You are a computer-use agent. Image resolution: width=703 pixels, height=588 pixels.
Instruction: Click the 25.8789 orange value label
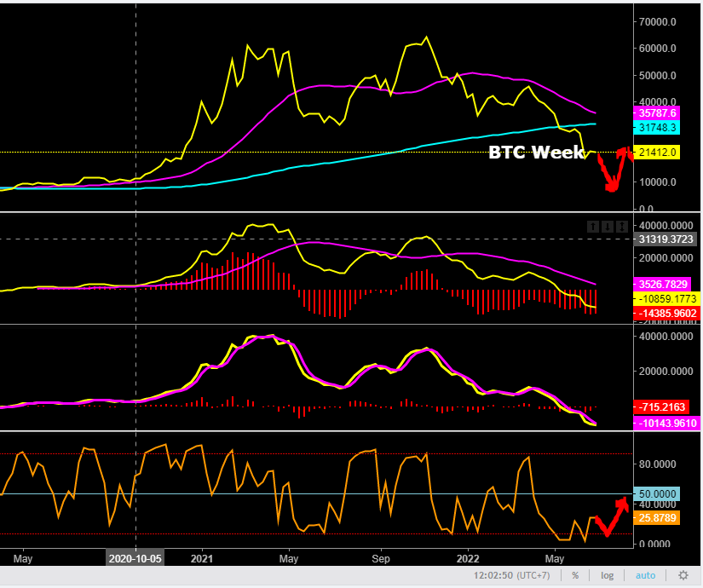657,518
